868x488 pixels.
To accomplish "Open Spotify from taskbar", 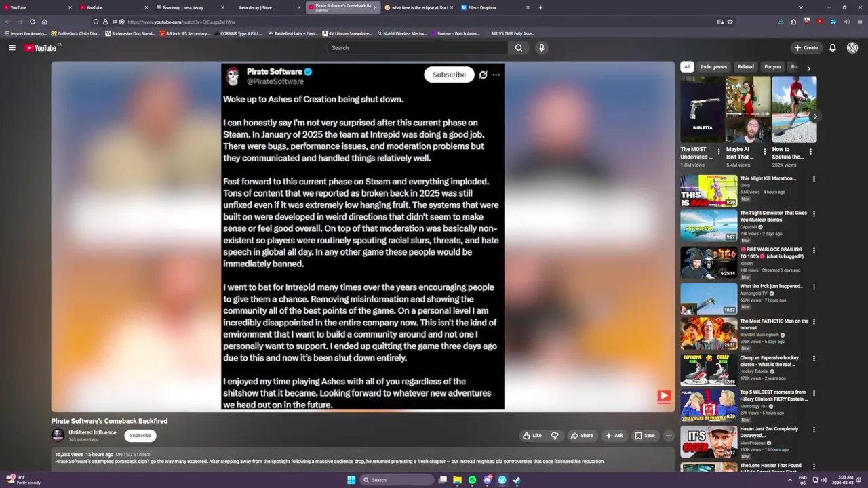I will pos(472,480).
